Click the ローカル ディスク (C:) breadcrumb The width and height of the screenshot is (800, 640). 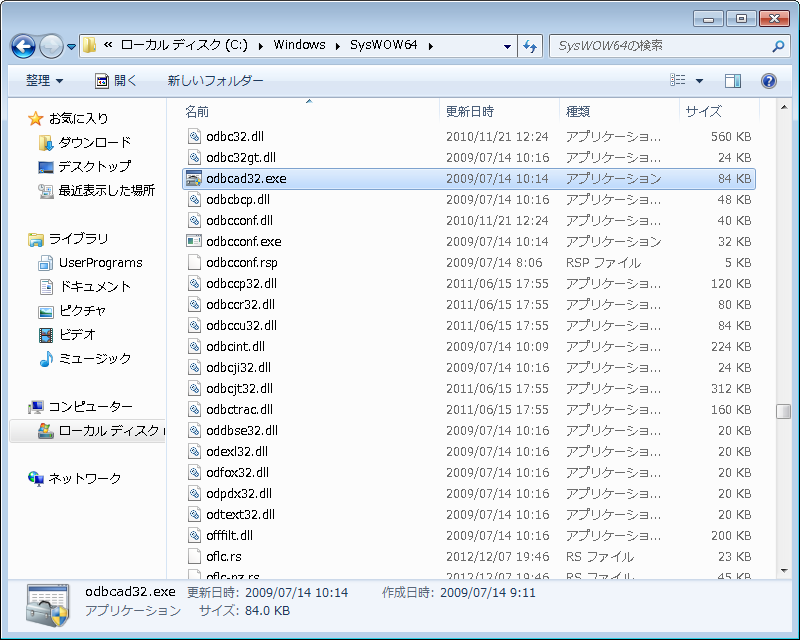[x=184, y=45]
